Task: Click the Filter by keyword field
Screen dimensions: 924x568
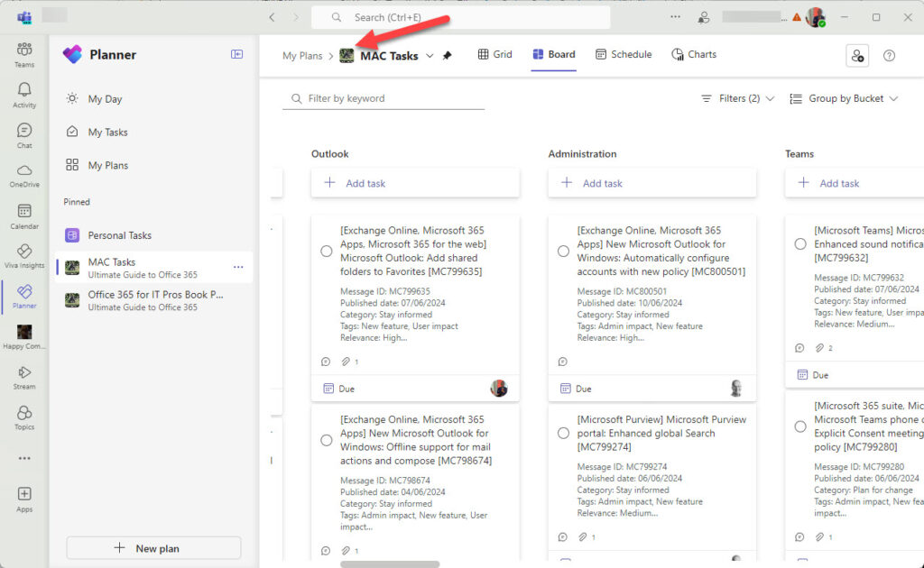Action: coord(383,98)
